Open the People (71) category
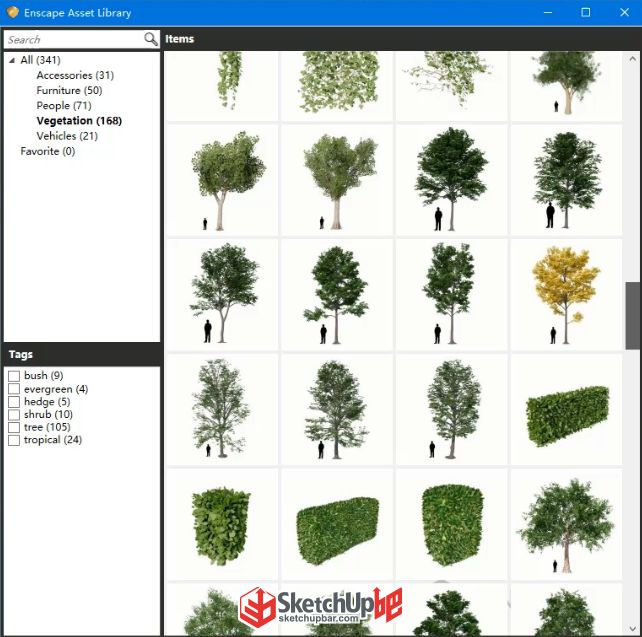Viewport: 642px width, 637px height. click(64, 106)
